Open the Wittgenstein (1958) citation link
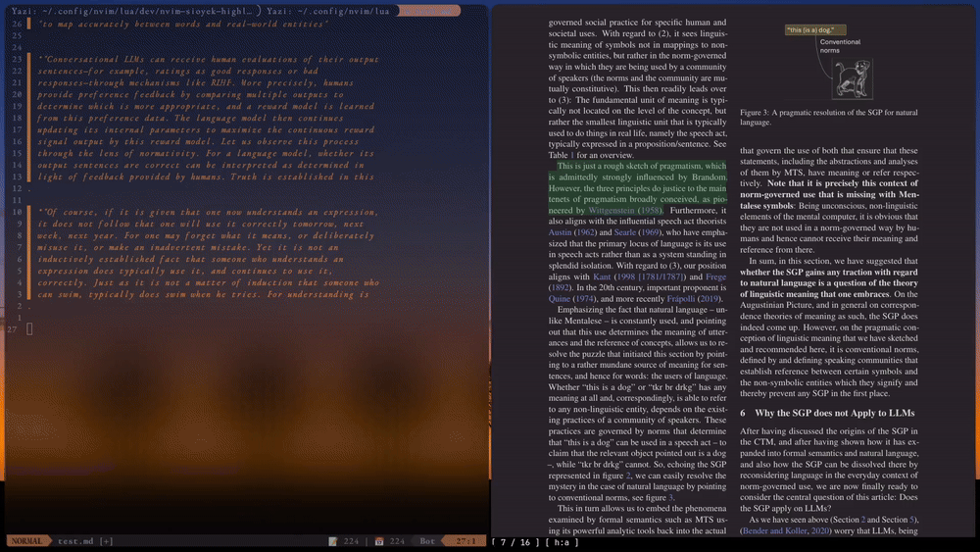 [x=624, y=210]
